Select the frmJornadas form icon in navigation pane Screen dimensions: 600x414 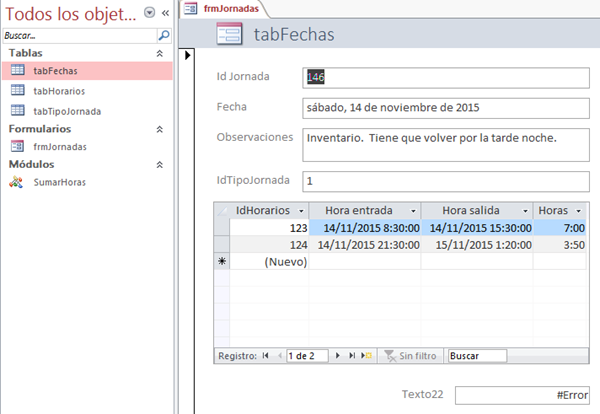[18, 146]
